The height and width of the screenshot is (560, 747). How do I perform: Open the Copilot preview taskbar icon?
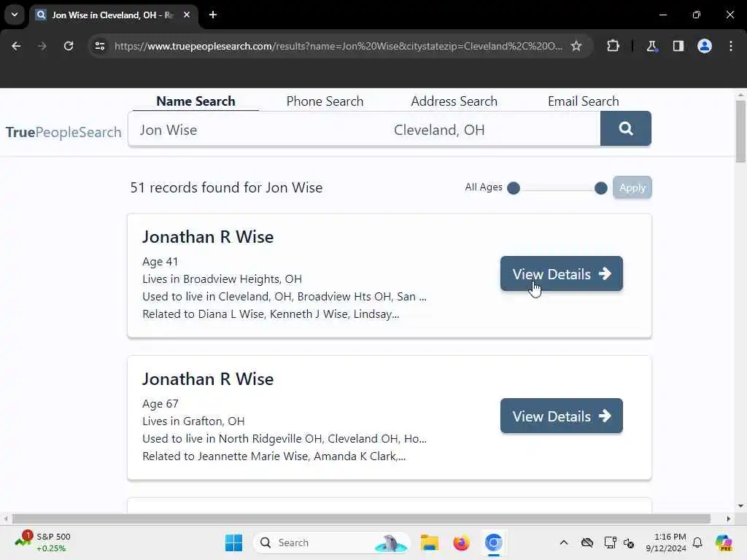(724, 542)
